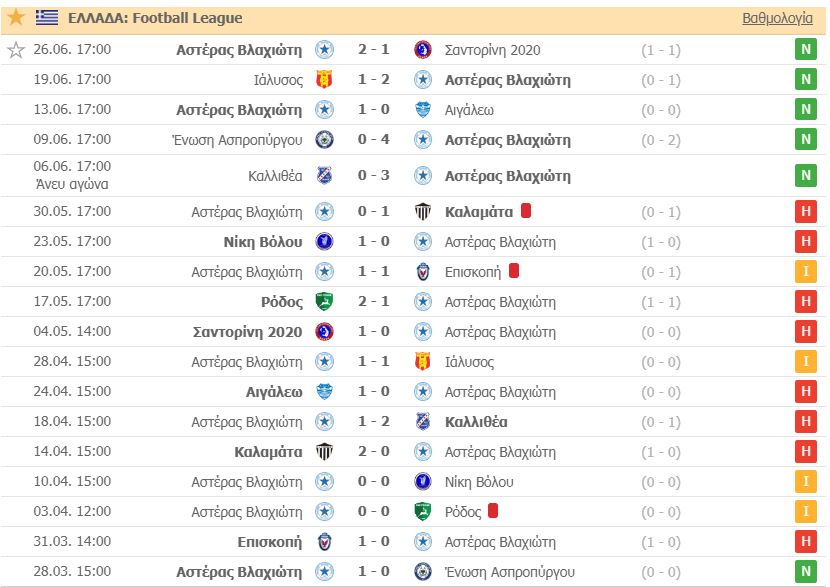830x587 pixels.
Task: Click orange I badge for 20.05. match
Action: click(x=806, y=272)
